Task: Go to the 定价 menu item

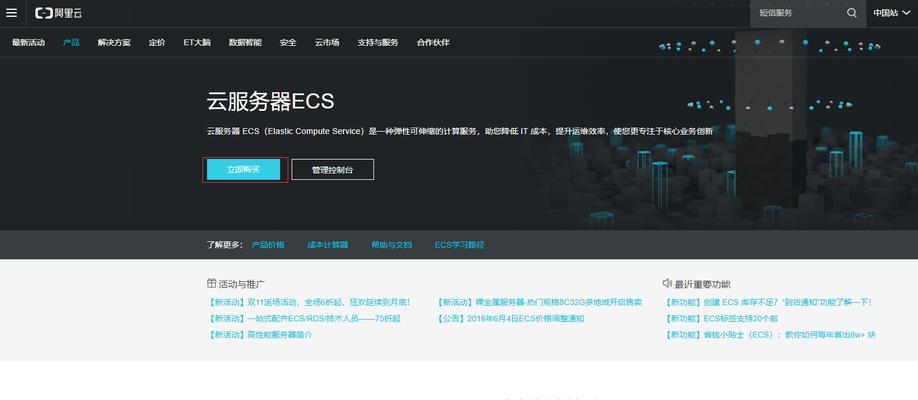Action: click(x=157, y=43)
